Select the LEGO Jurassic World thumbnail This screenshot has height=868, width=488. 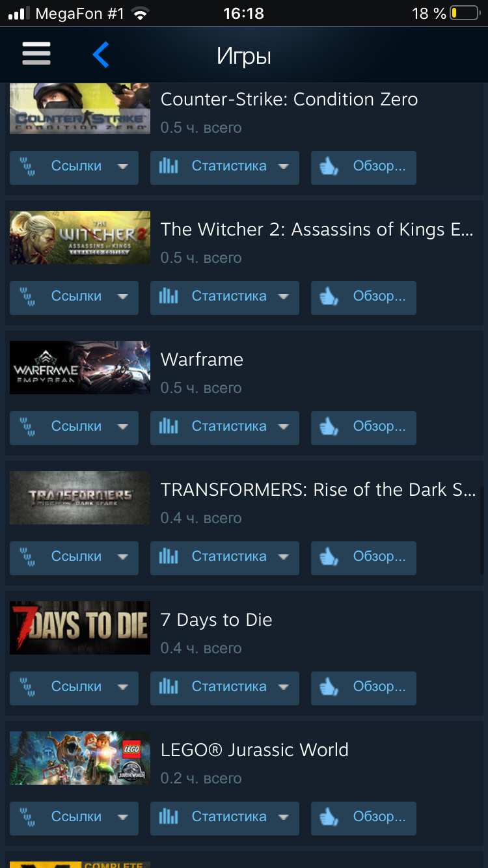point(80,758)
